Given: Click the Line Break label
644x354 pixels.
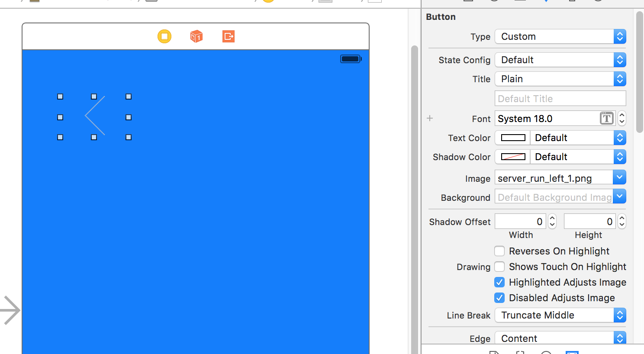Looking at the screenshot, I should tap(469, 315).
